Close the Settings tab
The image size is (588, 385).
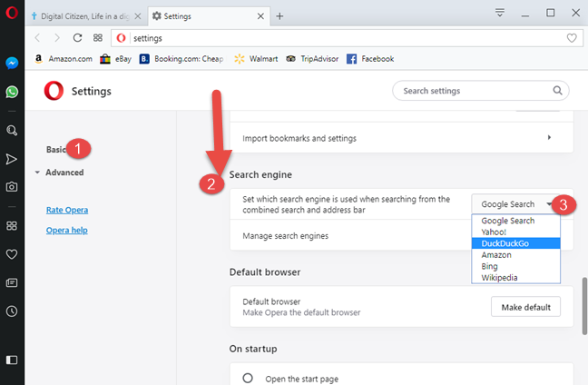[260, 16]
